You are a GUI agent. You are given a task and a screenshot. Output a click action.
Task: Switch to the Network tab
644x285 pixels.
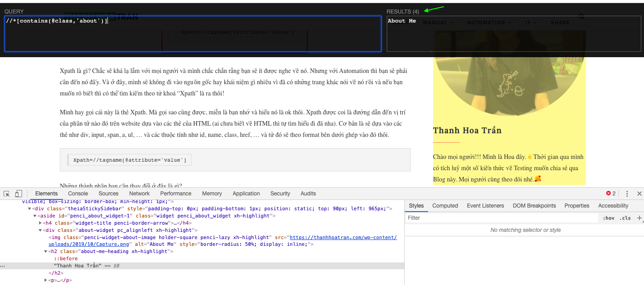click(139, 194)
